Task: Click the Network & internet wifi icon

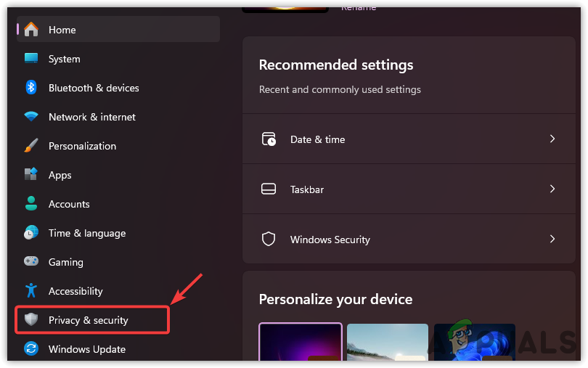Action: [x=31, y=117]
